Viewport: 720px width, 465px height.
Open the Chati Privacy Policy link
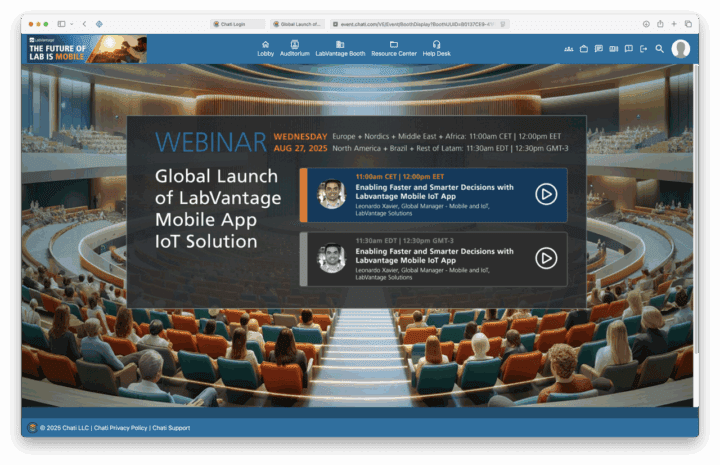(120, 428)
